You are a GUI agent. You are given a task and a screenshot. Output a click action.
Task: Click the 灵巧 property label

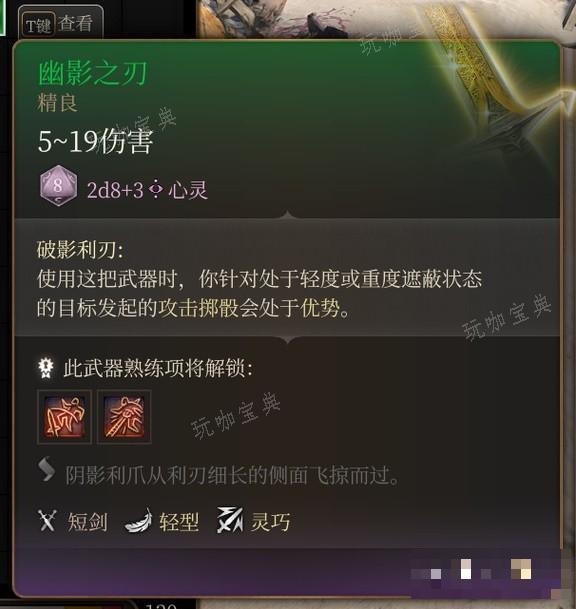270,522
